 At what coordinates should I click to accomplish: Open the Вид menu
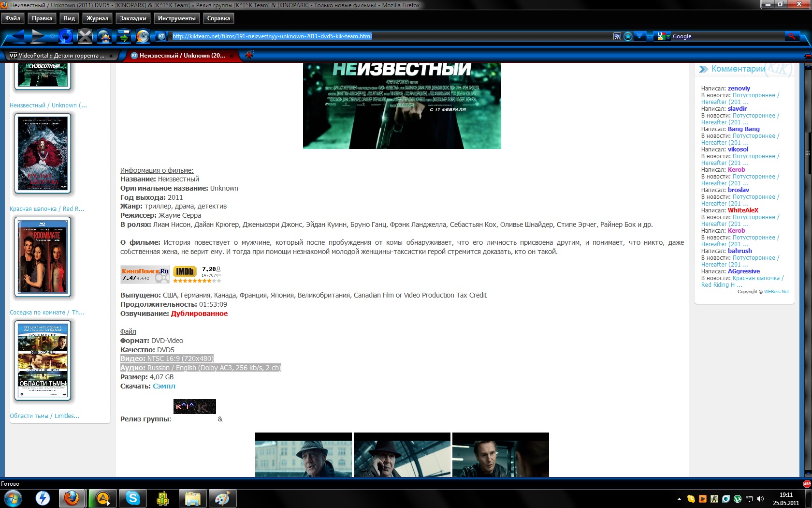69,18
